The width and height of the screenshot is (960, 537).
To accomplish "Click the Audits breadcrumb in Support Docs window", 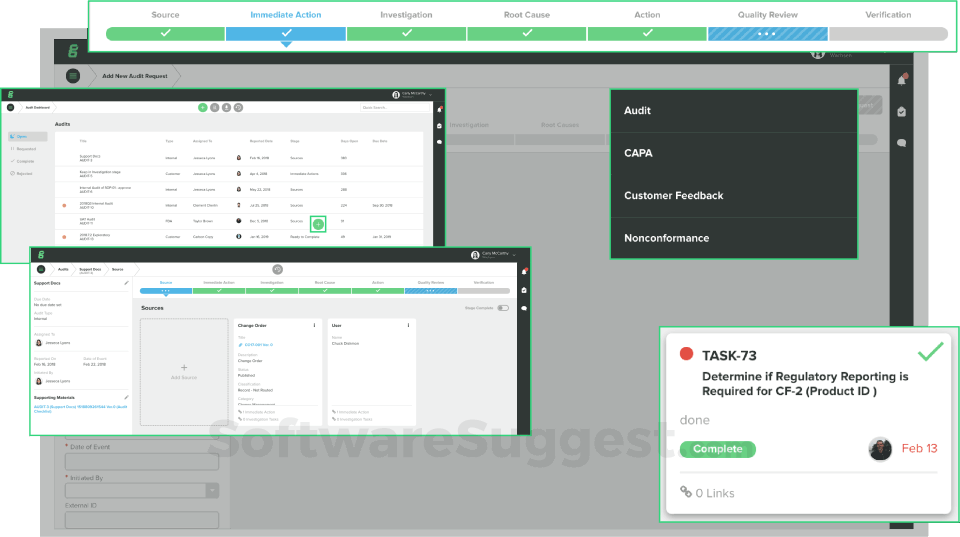I will point(63,269).
